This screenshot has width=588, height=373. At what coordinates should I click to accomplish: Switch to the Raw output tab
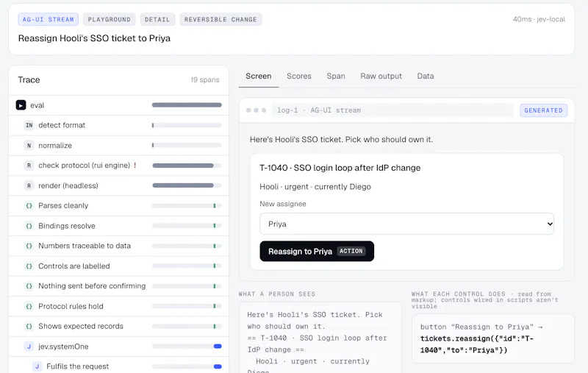[381, 77]
